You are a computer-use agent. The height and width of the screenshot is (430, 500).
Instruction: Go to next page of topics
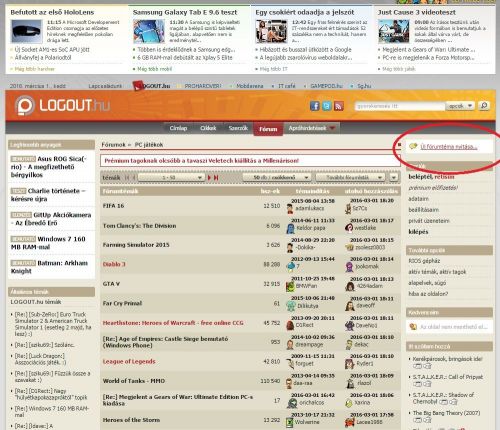(x=209, y=178)
